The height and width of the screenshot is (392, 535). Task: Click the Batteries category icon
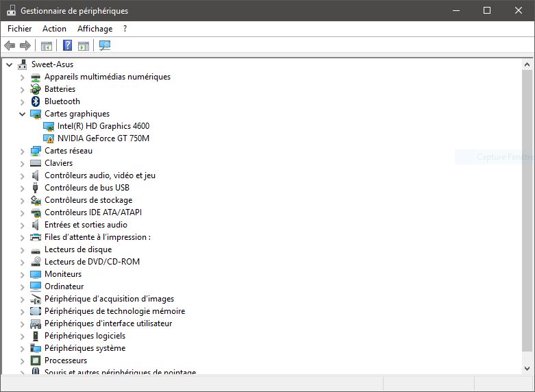pos(36,89)
